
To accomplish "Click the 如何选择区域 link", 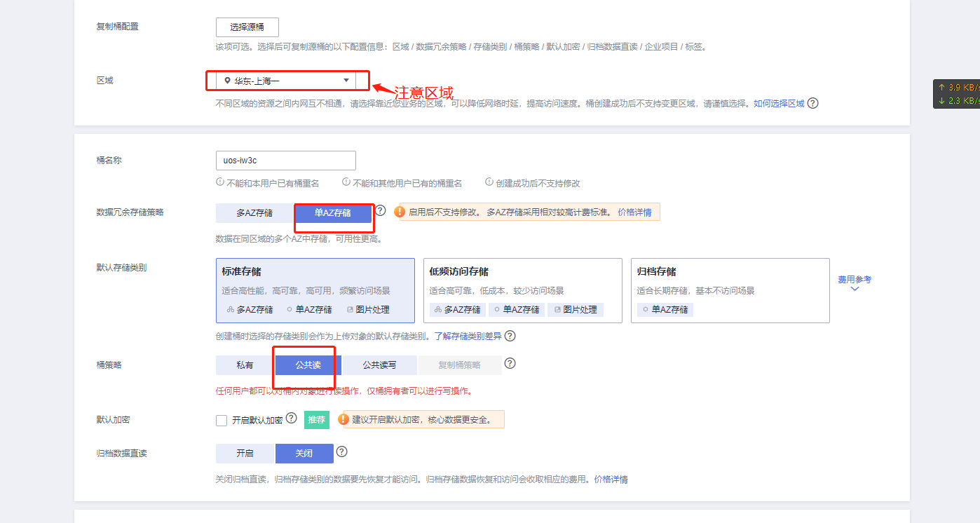I will [779, 103].
